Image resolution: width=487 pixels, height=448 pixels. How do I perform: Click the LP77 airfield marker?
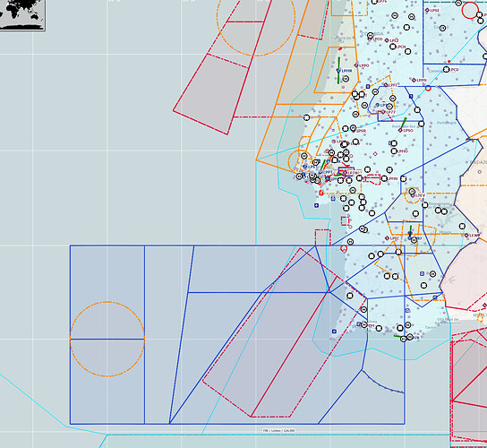pyautogui.click(x=383, y=112)
